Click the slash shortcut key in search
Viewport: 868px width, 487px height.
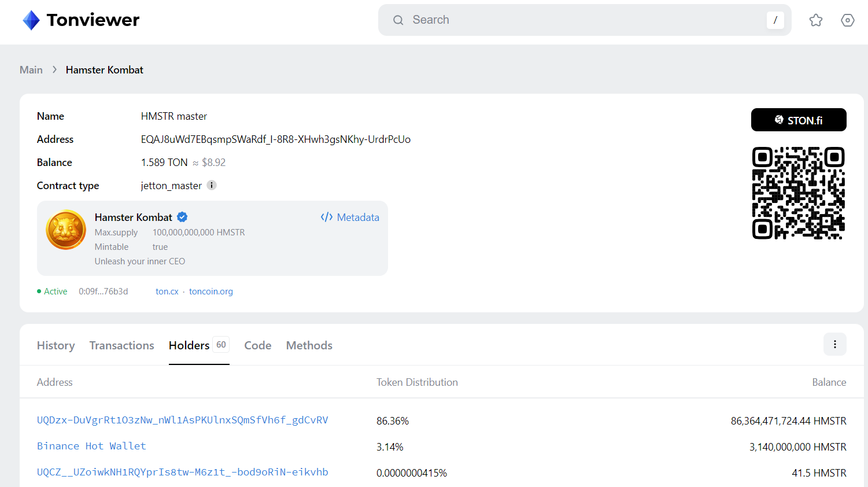(775, 20)
